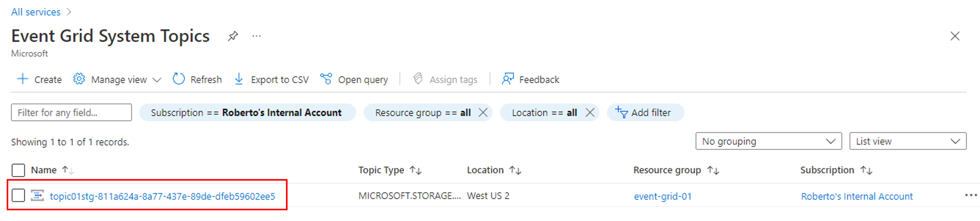
Task: Click the Manage view gear icon
Action: click(x=80, y=79)
